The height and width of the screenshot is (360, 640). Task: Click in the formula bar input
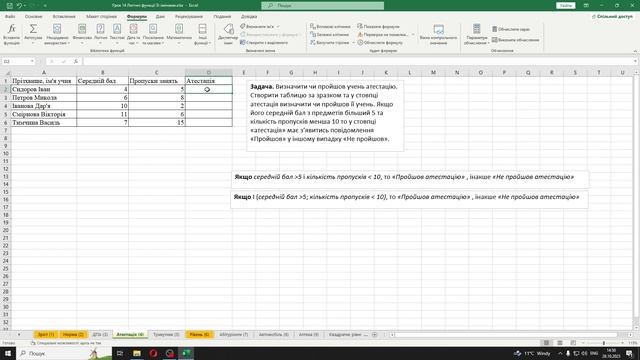(x=358, y=61)
